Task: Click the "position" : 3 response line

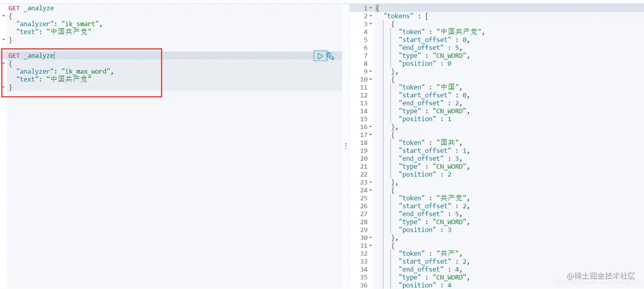Action: tap(425, 230)
